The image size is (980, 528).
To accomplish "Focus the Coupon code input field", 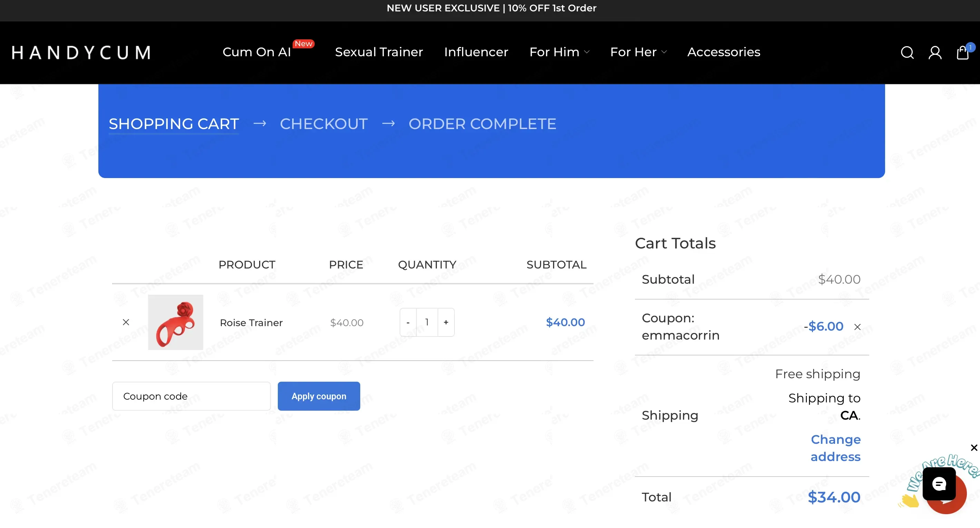I will 192,396.
